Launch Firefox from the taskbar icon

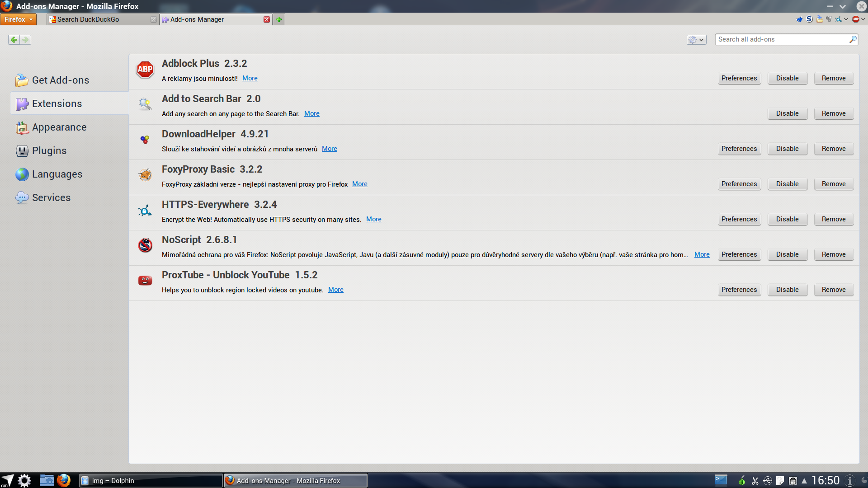tap(64, 480)
